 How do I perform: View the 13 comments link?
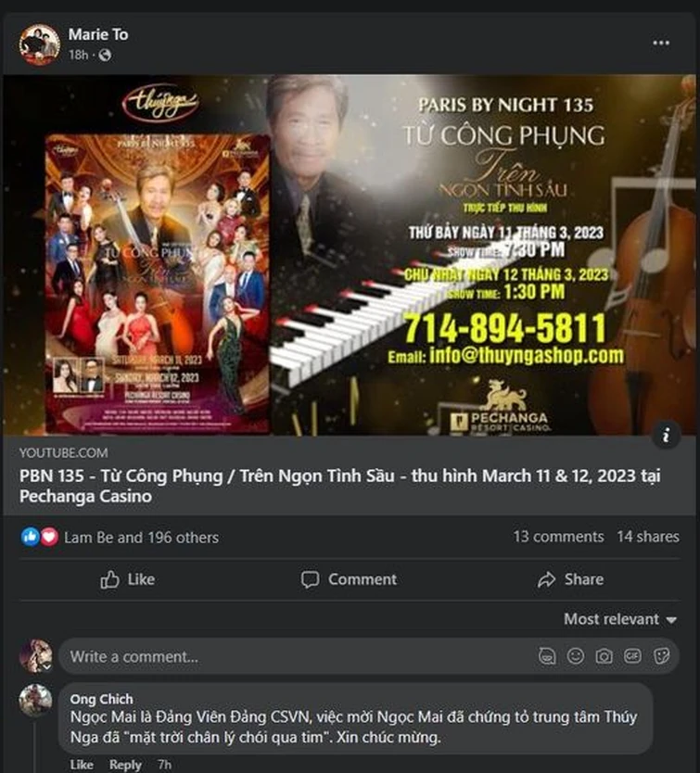pyautogui.click(x=558, y=537)
